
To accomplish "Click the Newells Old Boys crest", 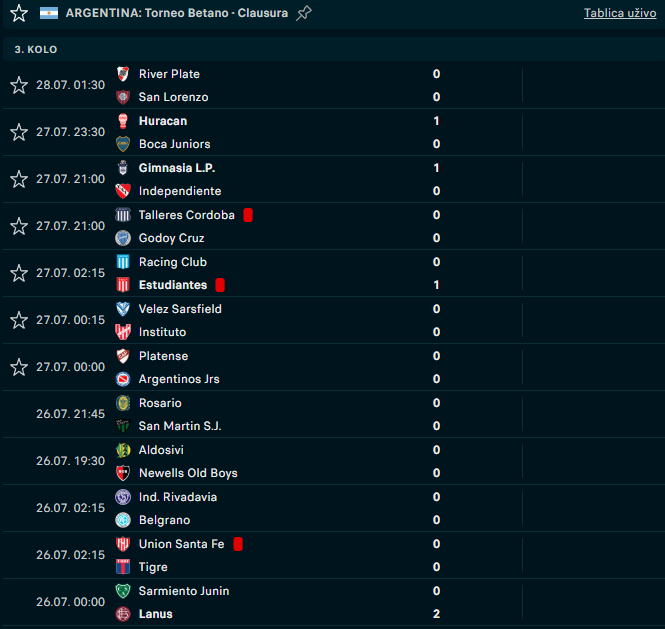I will coord(123,473).
